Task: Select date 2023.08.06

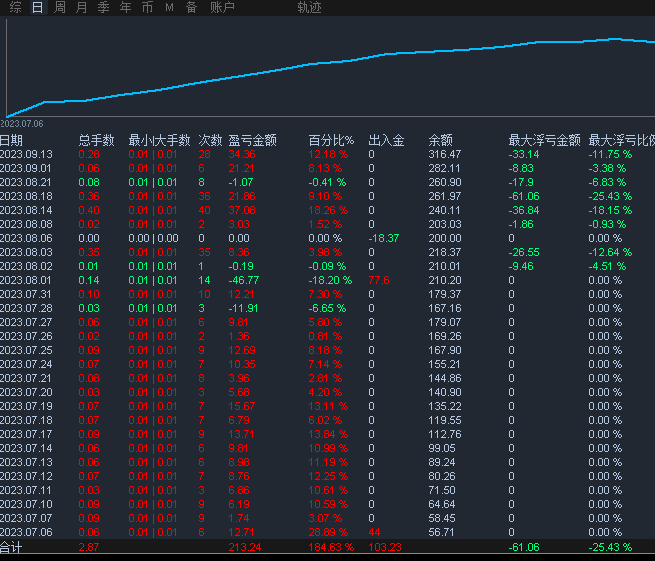Action: 26,239
